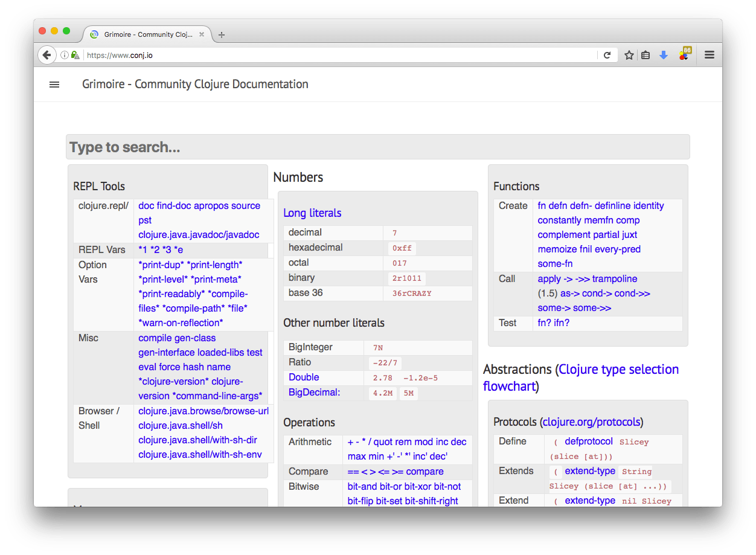Follow the every-pred link

[x=618, y=249]
